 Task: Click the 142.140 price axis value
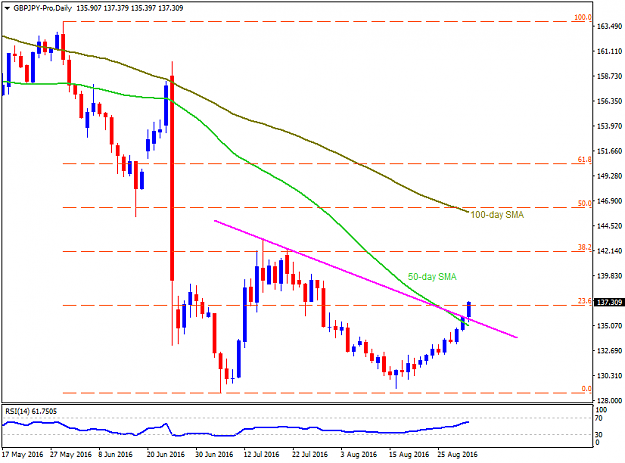pos(609,251)
